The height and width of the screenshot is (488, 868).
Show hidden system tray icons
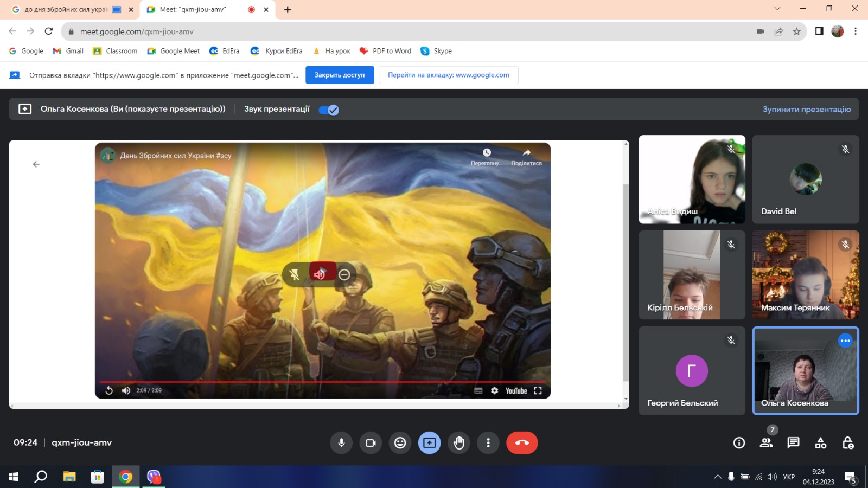tap(717, 477)
